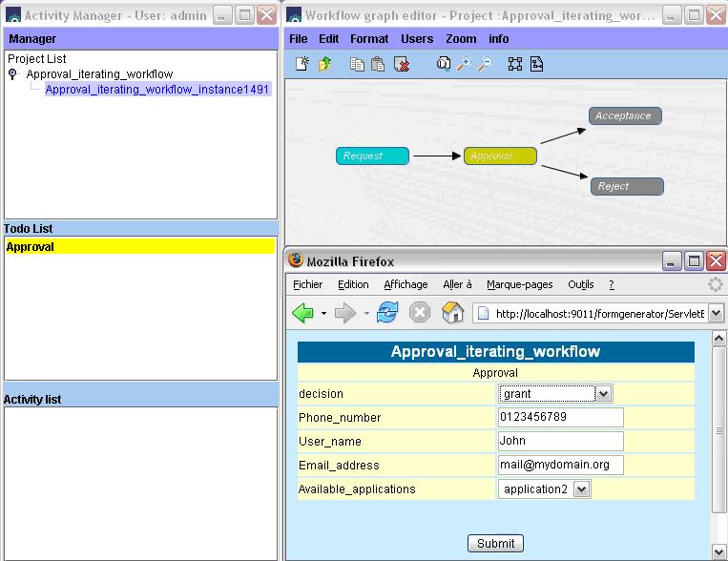Click the Zoom in magnifier icon
The width and height of the screenshot is (728, 561).
465,64
